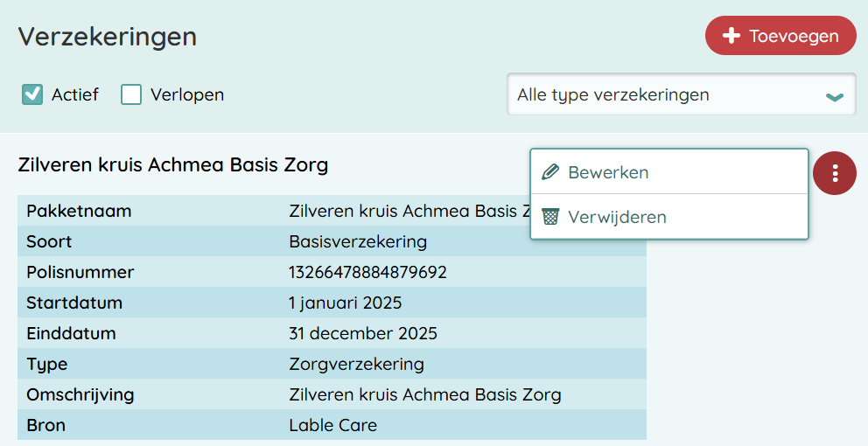Click the three-dot options menu button
This screenshot has width=868, height=446.
[x=835, y=173]
